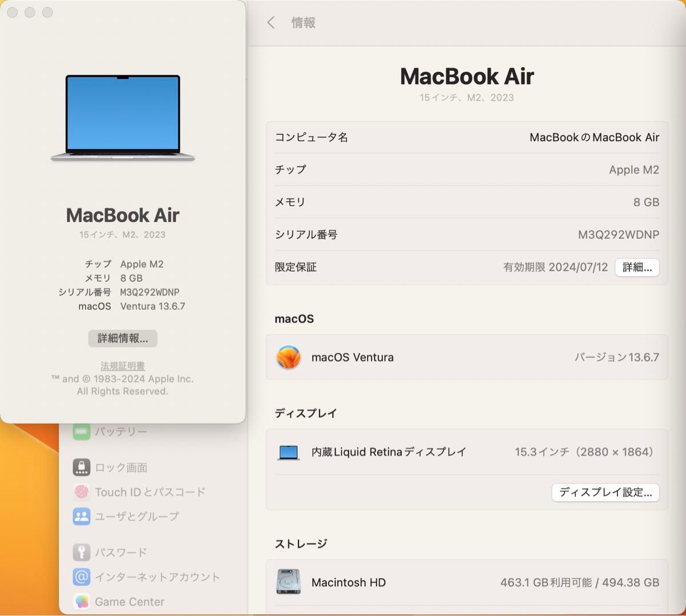Click the MacBook Air image in About window
Viewport: 686px width, 616px height.
tap(123, 118)
